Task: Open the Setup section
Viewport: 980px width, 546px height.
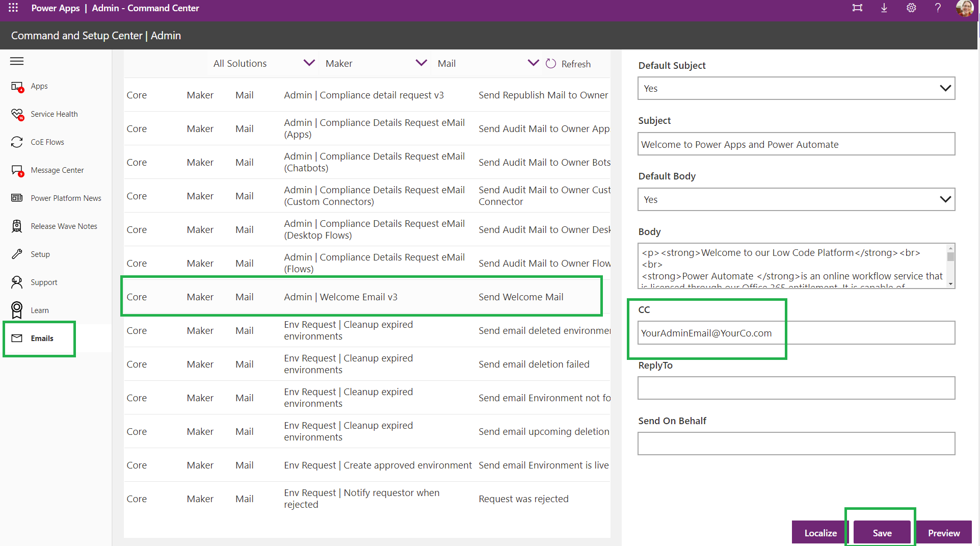Action: (x=40, y=254)
